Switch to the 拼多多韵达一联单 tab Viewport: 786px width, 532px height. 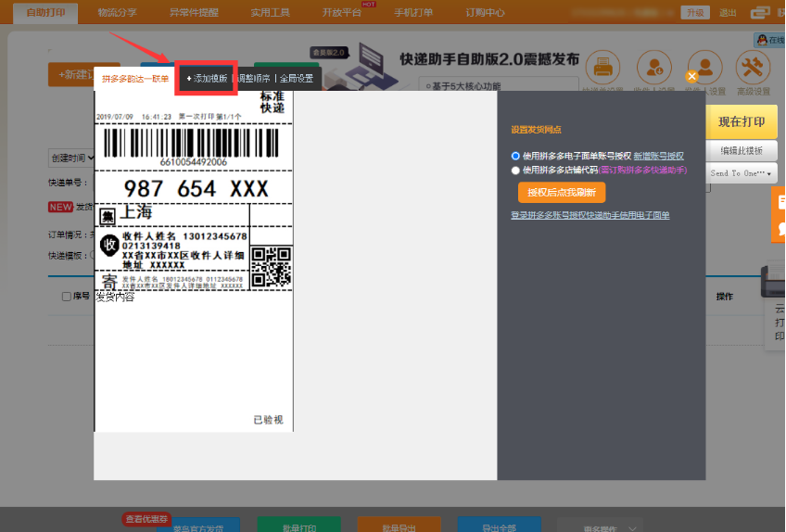click(x=134, y=79)
